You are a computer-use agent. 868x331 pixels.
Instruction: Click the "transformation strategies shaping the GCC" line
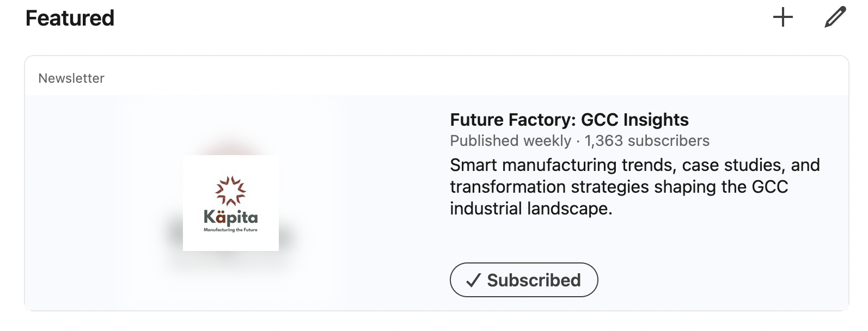pyautogui.click(x=619, y=187)
